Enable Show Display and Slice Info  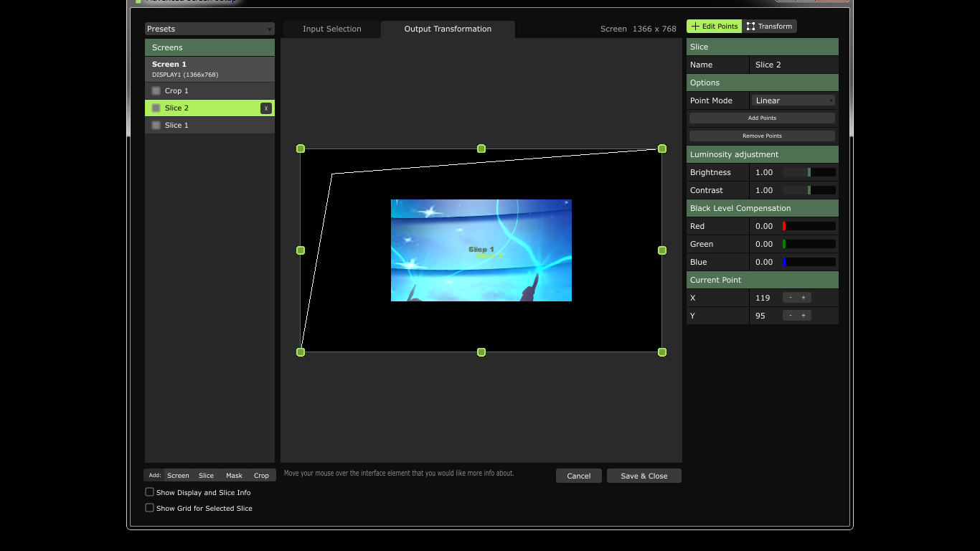click(x=150, y=492)
